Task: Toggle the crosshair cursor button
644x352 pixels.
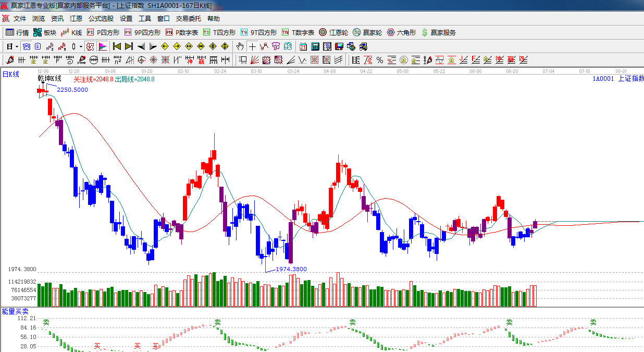Action: pyautogui.click(x=252, y=46)
